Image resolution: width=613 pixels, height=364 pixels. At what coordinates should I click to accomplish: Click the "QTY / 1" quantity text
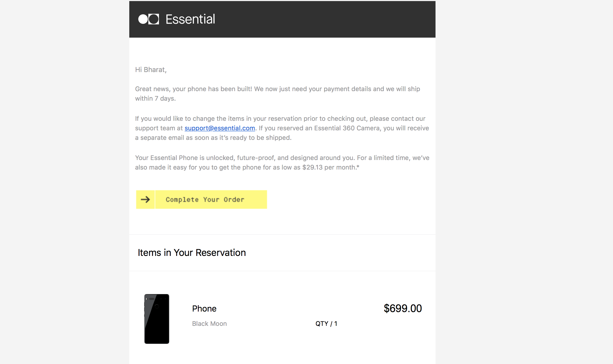326,324
